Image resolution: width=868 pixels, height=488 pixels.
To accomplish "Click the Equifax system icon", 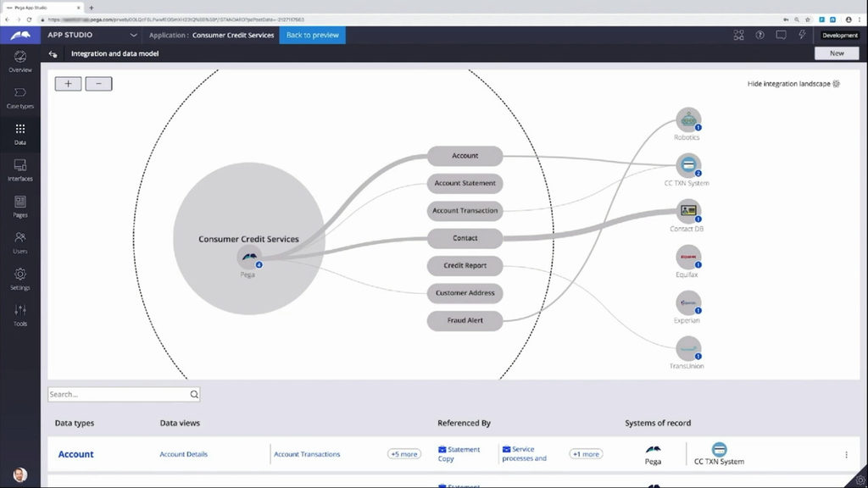I will click(687, 257).
